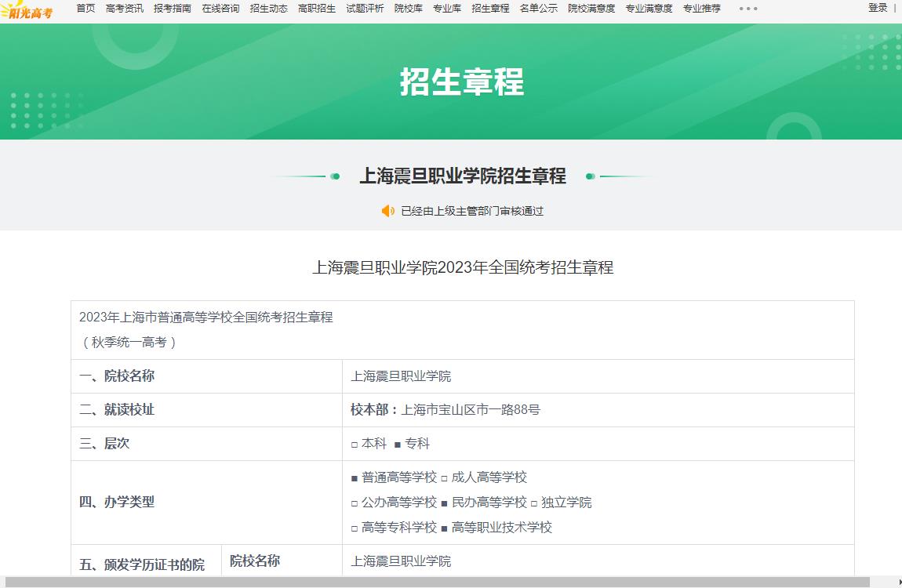The width and height of the screenshot is (902, 588).
Task: Click the row label 三、层次
Action: (104, 443)
